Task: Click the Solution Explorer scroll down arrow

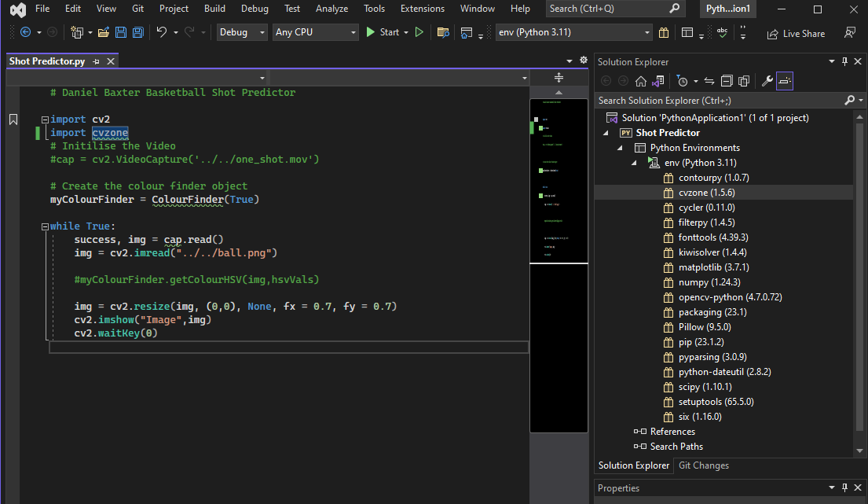Action: [859, 451]
